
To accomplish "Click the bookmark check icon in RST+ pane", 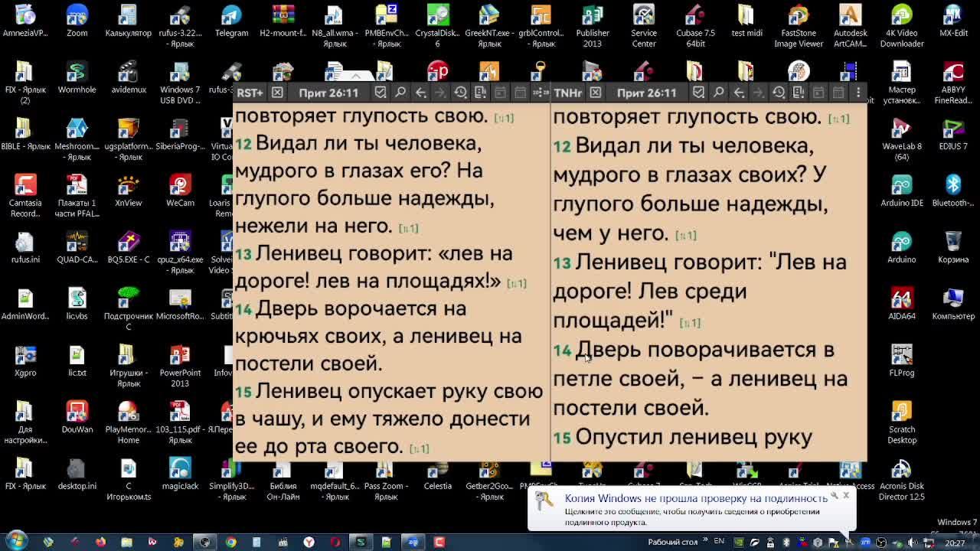I will [381, 93].
